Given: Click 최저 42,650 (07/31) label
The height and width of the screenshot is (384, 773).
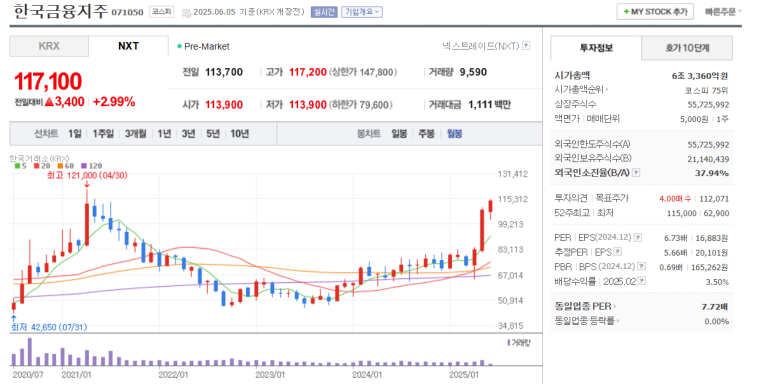Looking at the screenshot, I should point(49,327).
